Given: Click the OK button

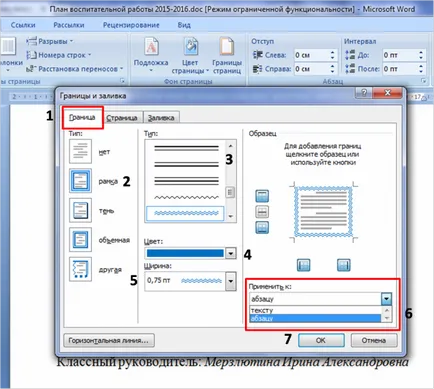Looking at the screenshot, I should click(x=321, y=340).
